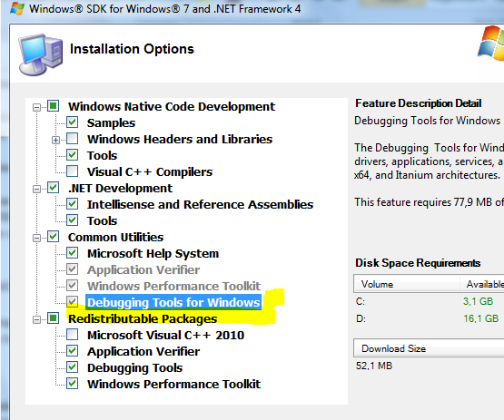Click the grayed Application Verifier checkbox under Common Utilities
Screen dimensions: 504x420
click(73, 269)
